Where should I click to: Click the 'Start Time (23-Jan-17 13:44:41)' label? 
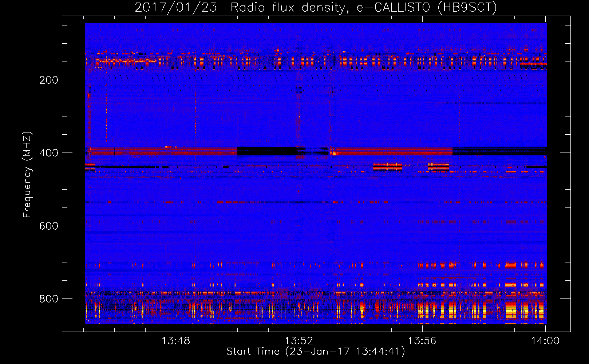pyautogui.click(x=316, y=352)
